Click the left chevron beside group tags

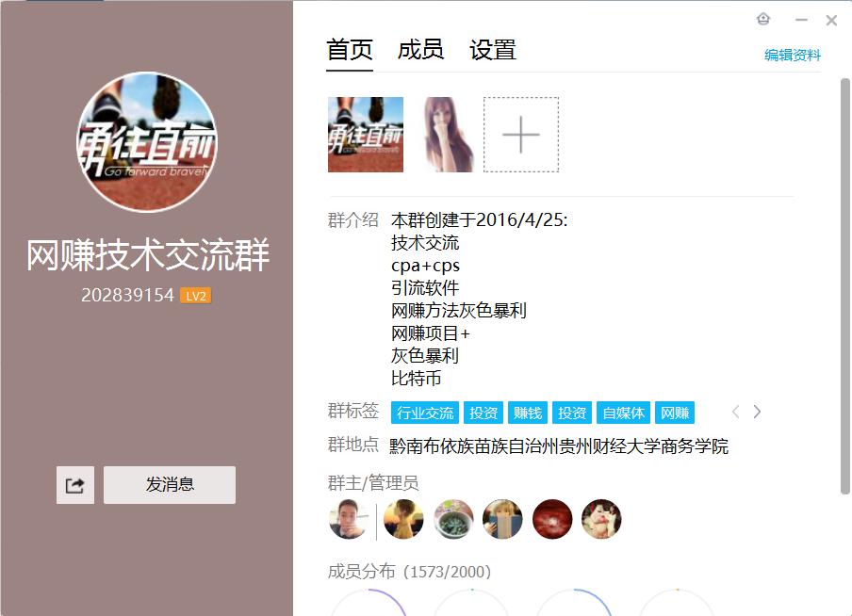pos(735,412)
